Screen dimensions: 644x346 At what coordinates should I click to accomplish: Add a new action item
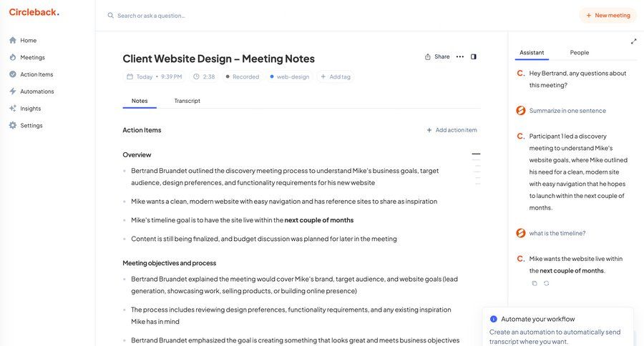point(452,130)
